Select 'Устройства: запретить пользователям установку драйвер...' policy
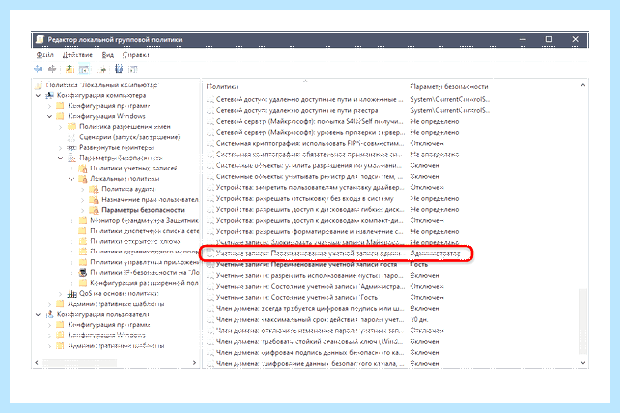This screenshot has width=620, height=413. pos(310,188)
